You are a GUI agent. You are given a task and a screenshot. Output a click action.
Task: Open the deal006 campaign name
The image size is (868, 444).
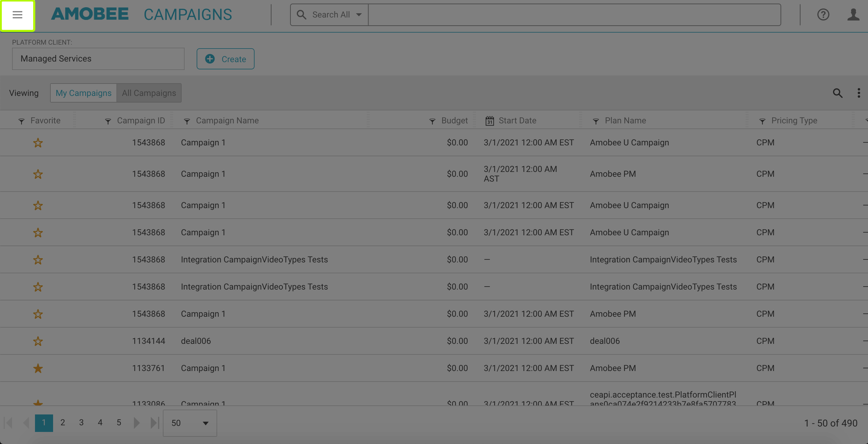click(196, 341)
